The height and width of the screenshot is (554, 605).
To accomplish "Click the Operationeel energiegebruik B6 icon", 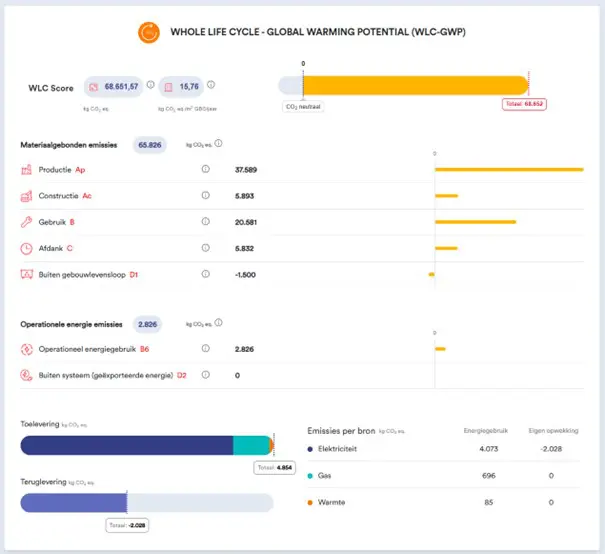I will [x=27, y=349].
